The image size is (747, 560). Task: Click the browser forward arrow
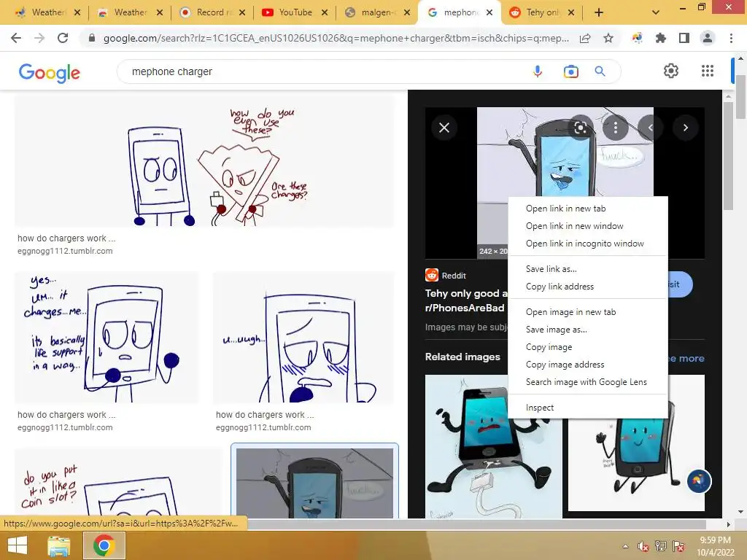[x=39, y=38]
